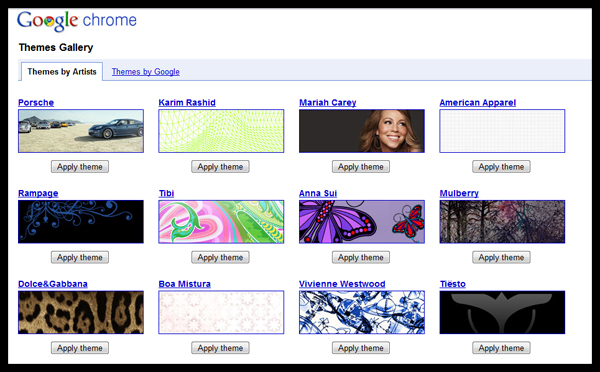The image size is (600, 372).
Task: Click the Vivienne Westwood blue sketch thumbnail
Action: [362, 312]
